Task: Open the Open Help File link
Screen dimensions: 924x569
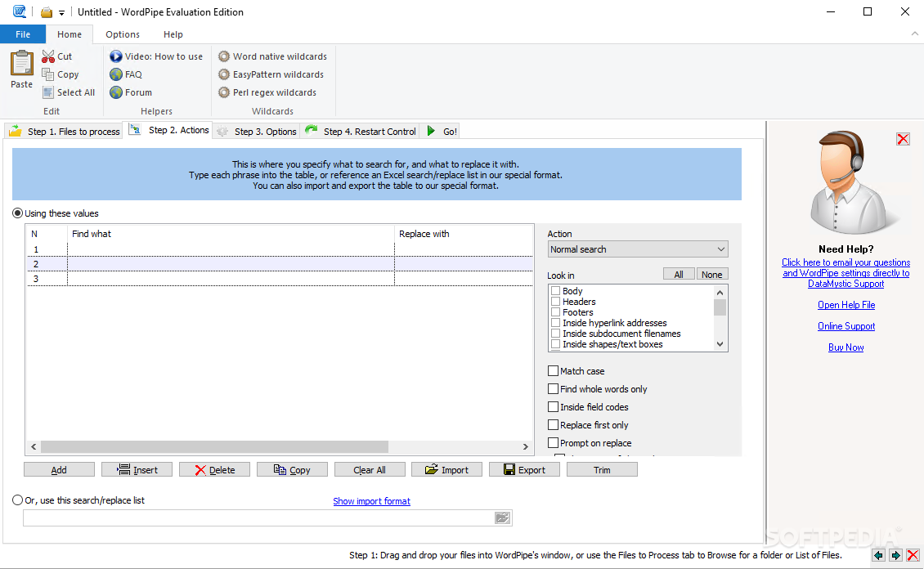Action: click(x=846, y=305)
